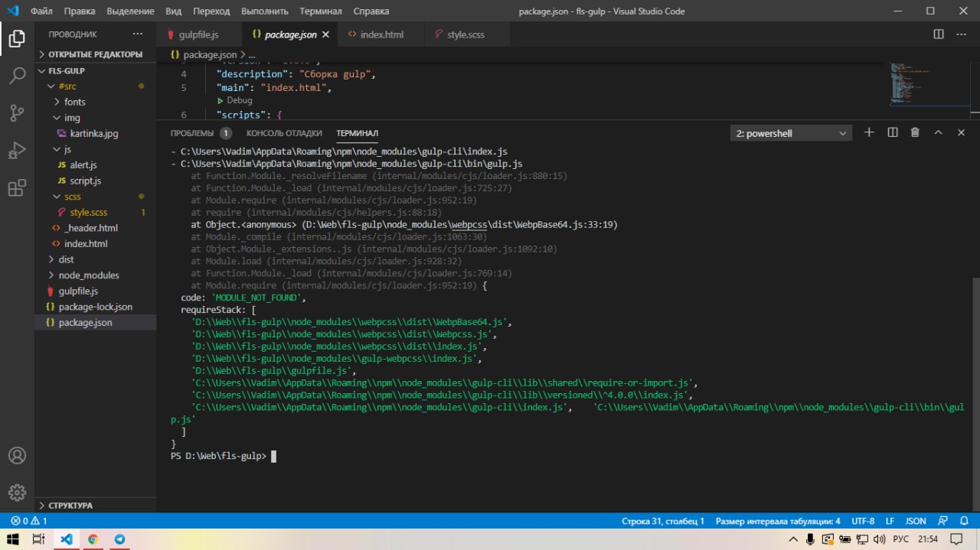Open Telegram from the taskbar
Image resolution: width=980 pixels, height=550 pixels.
119,539
